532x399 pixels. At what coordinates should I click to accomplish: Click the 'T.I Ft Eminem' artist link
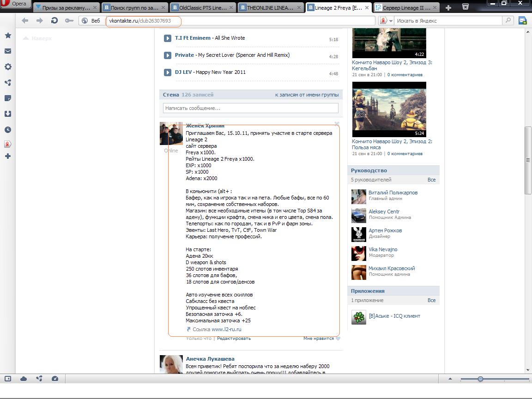tap(193, 38)
